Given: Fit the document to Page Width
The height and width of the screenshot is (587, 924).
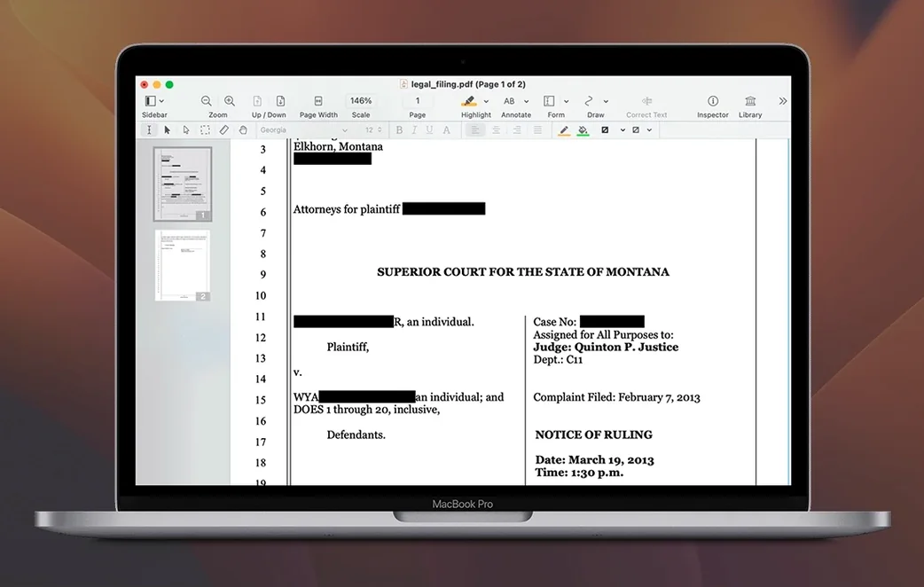Looking at the screenshot, I should [318, 101].
